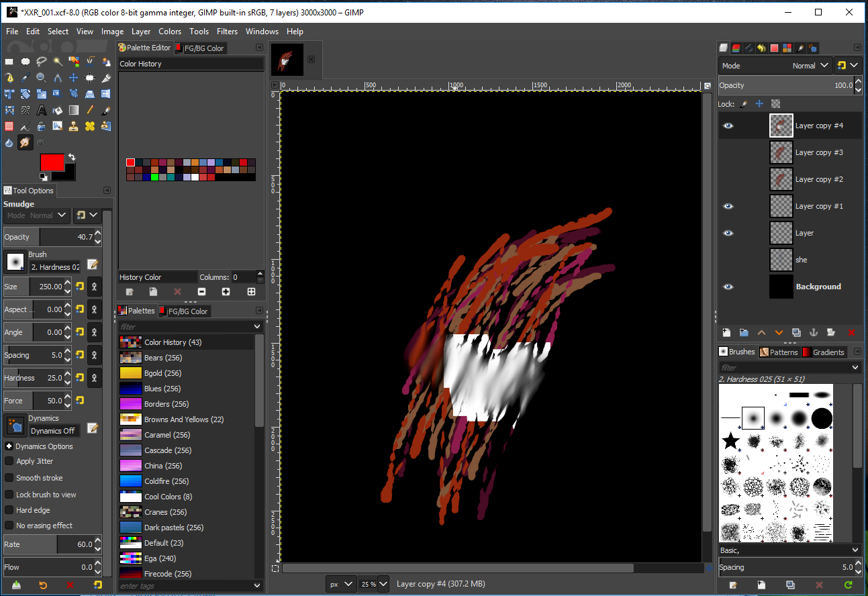Open the Filters menu
Image resolution: width=868 pixels, height=596 pixels.
coord(227,32)
